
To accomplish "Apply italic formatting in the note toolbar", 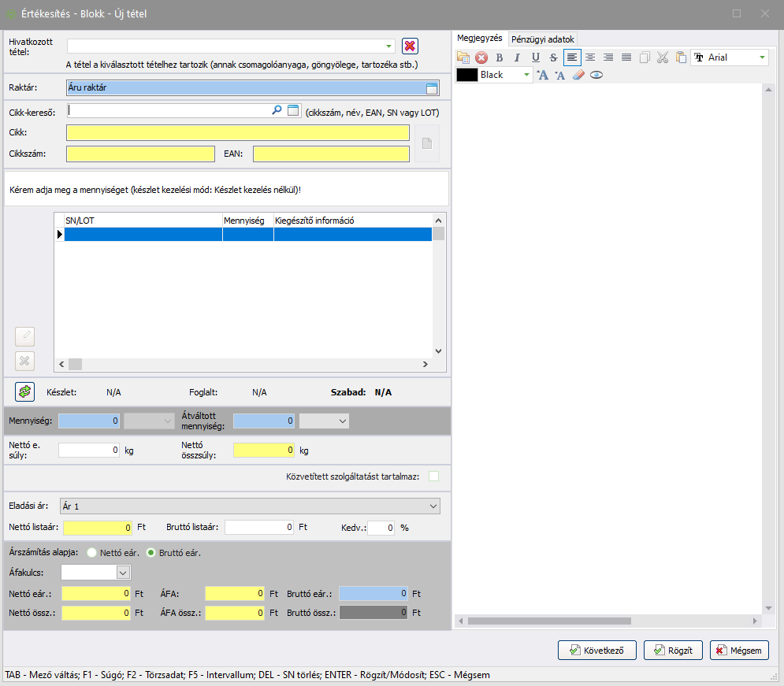I will pos(517,57).
